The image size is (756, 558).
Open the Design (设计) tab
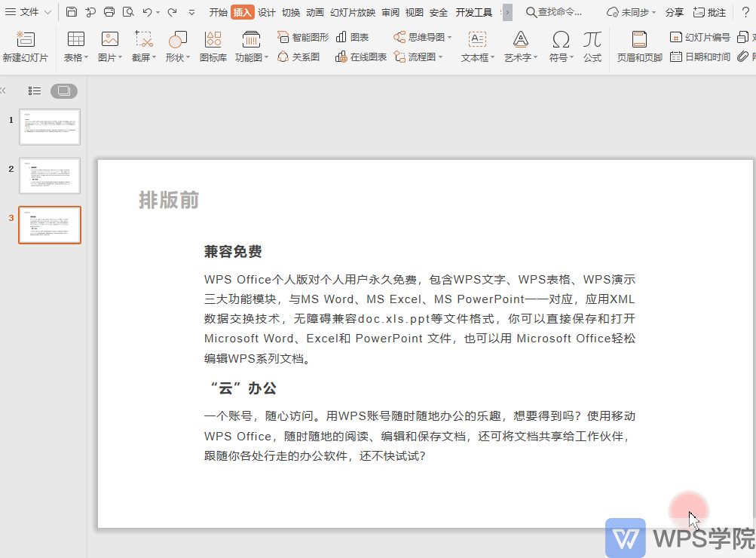click(267, 13)
